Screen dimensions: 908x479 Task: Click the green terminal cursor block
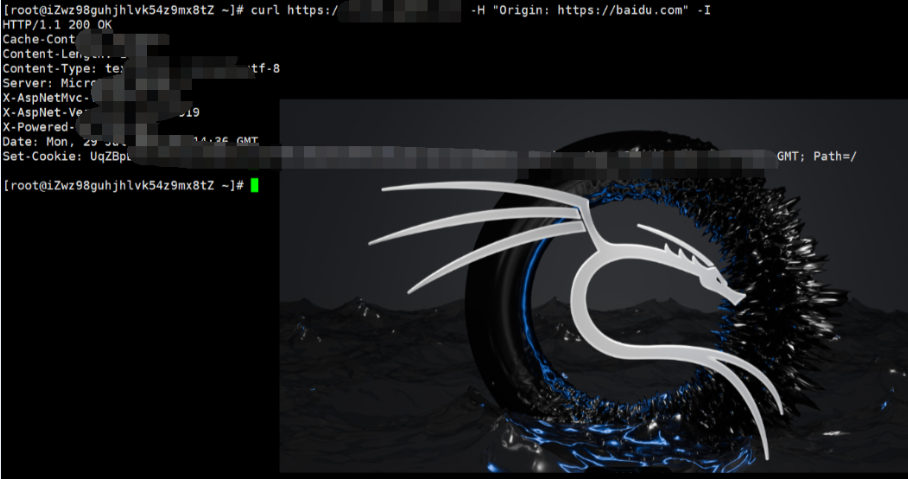(x=254, y=185)
